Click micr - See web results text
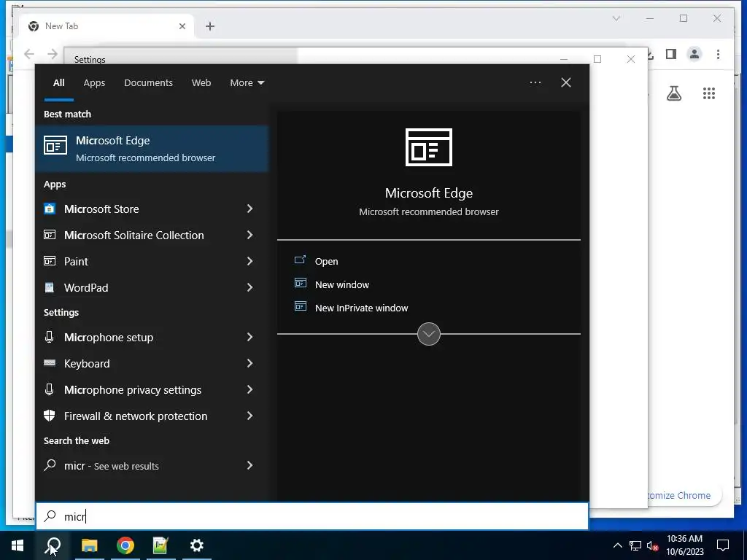Image resolution: width=747 pixels, height=560 pixels. click(112, 466)
